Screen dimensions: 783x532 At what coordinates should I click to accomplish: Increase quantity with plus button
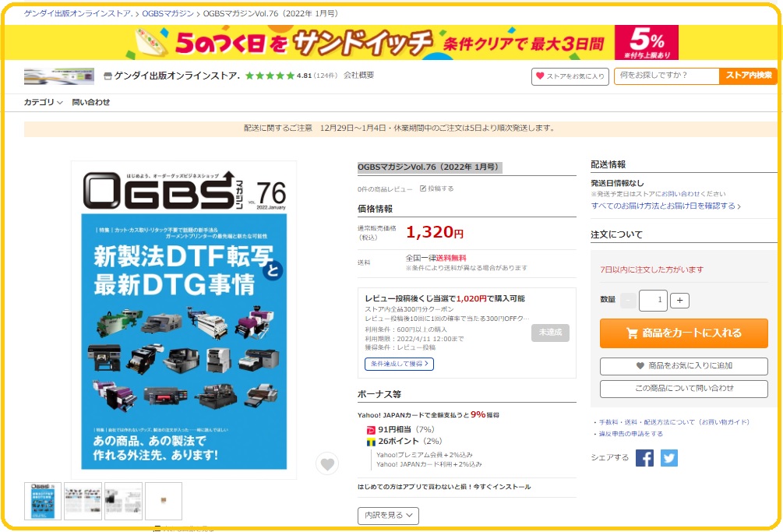click(679, 301)
